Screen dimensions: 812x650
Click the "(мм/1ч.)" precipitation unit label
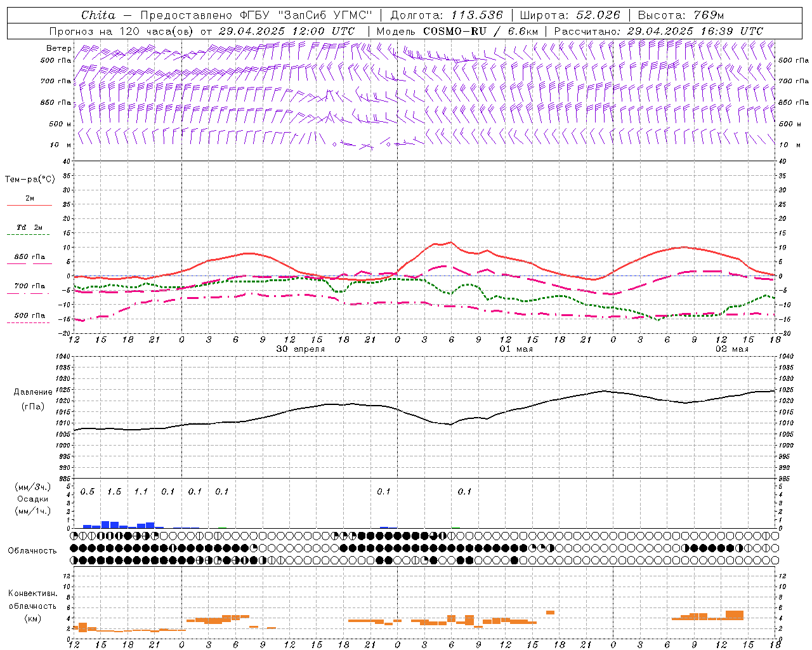click(x=32, y=511)
